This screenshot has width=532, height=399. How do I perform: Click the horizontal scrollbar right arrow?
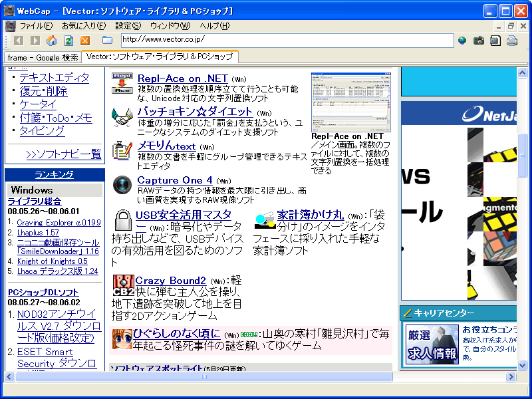(511, 376)
